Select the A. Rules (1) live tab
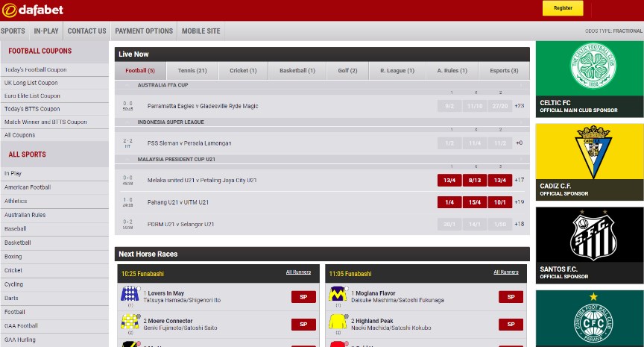Screen dimensions: 644x347 452,70
